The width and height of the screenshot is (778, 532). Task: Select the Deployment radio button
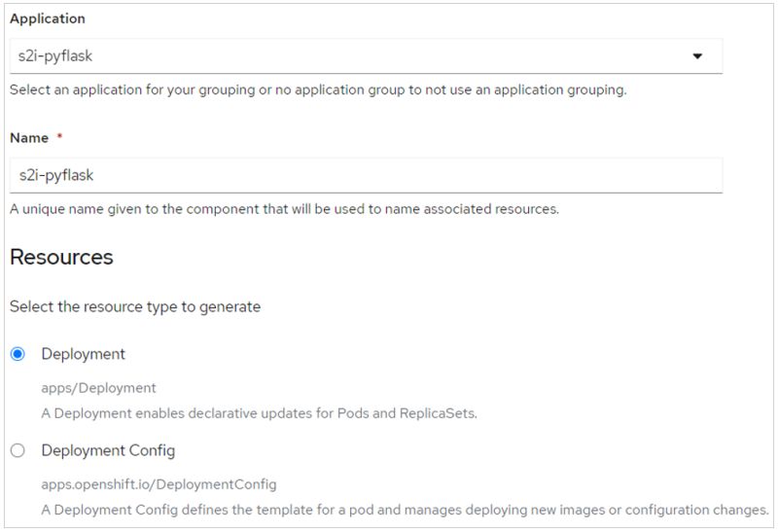coord(18,354)
